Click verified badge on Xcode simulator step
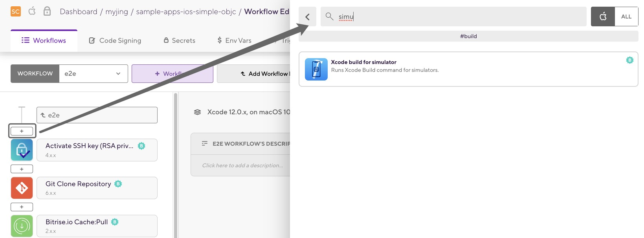 629,60
